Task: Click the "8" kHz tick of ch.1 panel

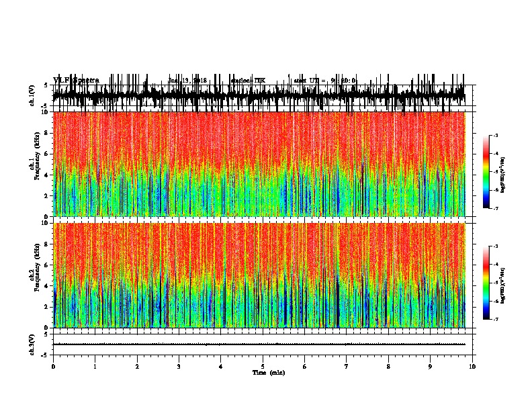Action: coord(47,133)
